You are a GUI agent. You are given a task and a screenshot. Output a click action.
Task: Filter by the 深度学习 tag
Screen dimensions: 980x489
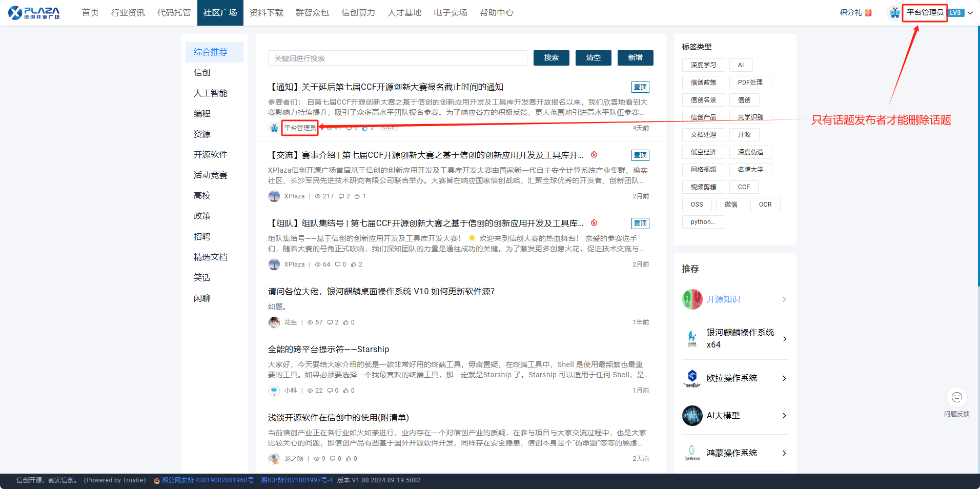703,65
